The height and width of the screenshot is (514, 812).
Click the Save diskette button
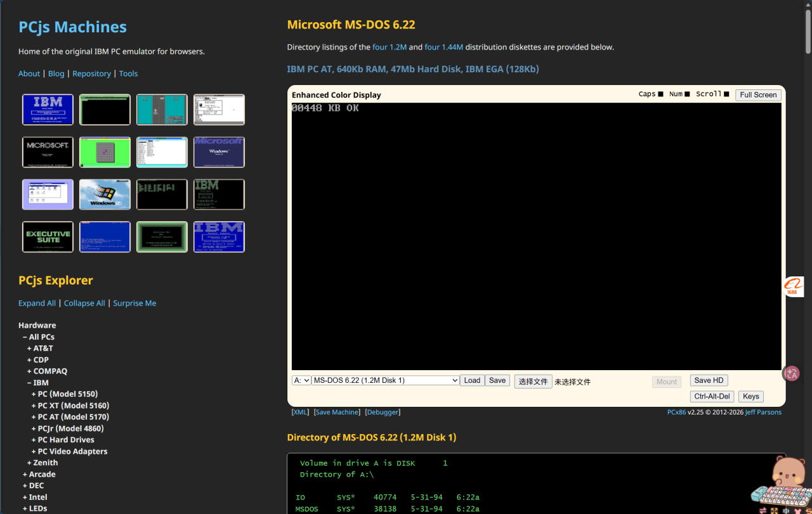click(x=497, y=380)
